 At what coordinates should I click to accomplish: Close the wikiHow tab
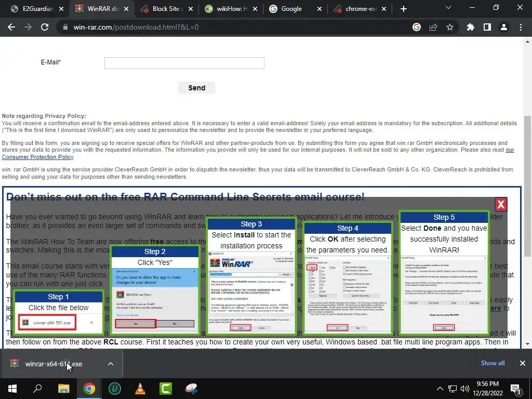[255, 9]
